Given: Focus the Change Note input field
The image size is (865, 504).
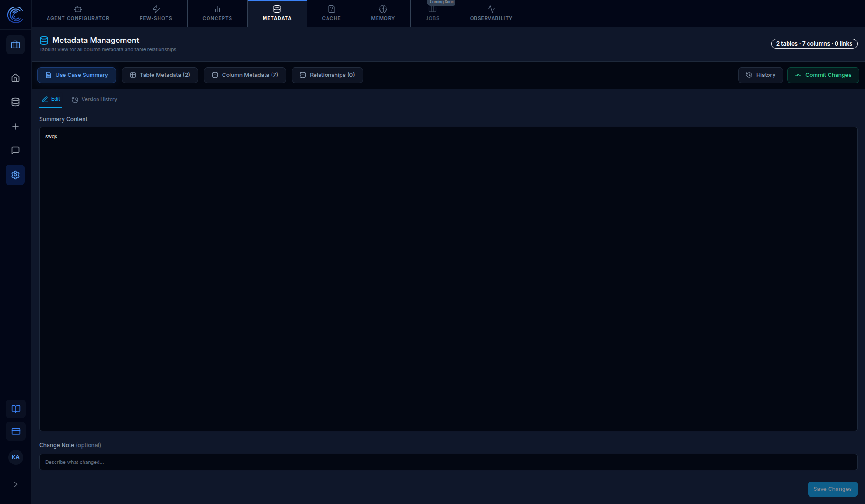Looking at the screenshot, I should tap(448, 462).
